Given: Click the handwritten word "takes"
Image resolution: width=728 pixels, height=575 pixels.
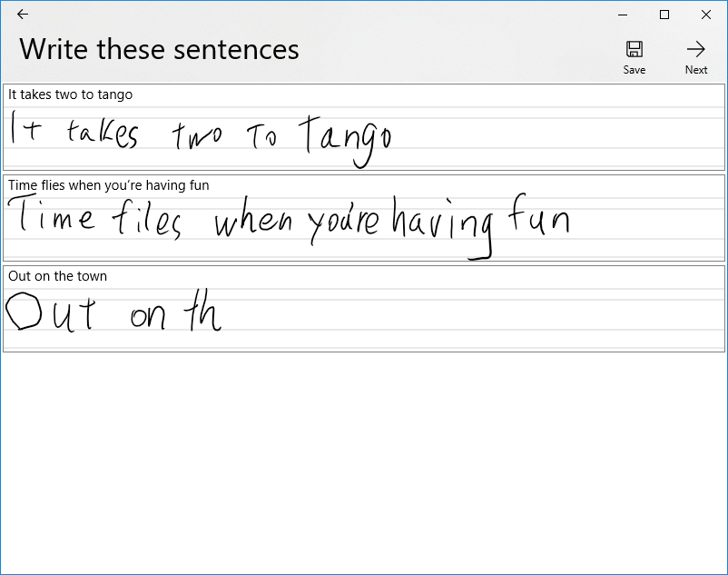Looking at the screenshot, I should [x=103, y=134].
